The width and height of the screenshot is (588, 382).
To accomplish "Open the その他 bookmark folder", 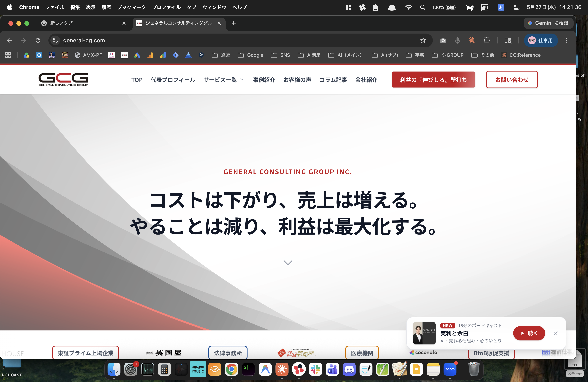I will (483, 55).
